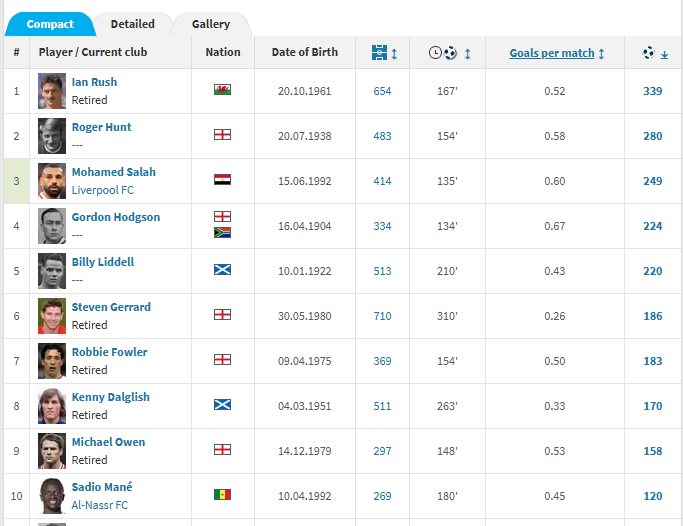
Task: Click the Wales flag for Ian Rush
Action: pyautogui.click(x=222, y=90)
